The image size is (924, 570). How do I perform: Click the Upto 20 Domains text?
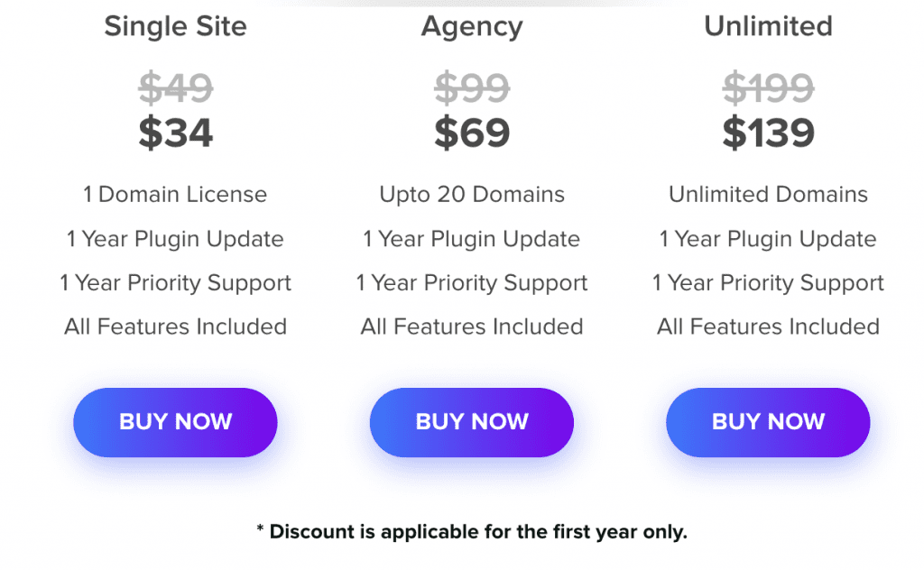472,195
